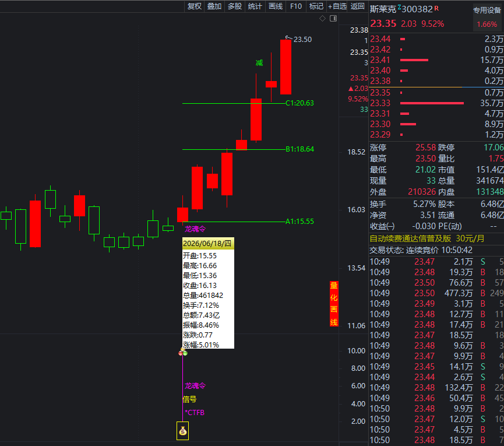
Task: Toggle the 量化画线 red vertical button
Action: tap(334, 304)
